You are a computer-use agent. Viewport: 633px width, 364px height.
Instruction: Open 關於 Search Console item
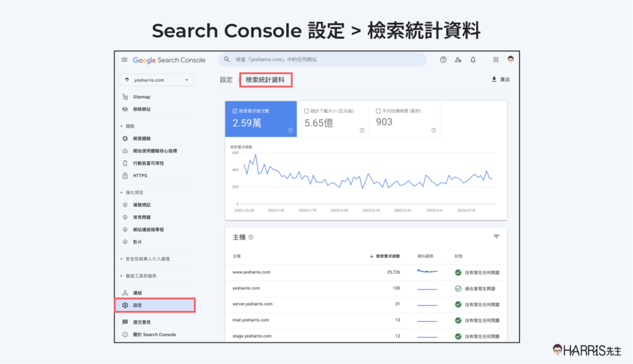tap(155, 334)
